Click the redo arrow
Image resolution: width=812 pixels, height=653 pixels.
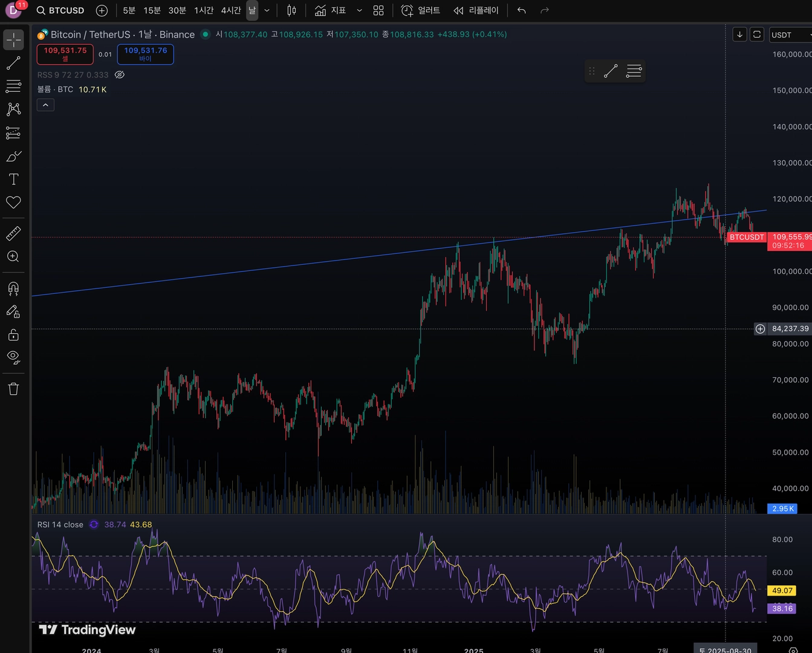[x=545, y=10]
